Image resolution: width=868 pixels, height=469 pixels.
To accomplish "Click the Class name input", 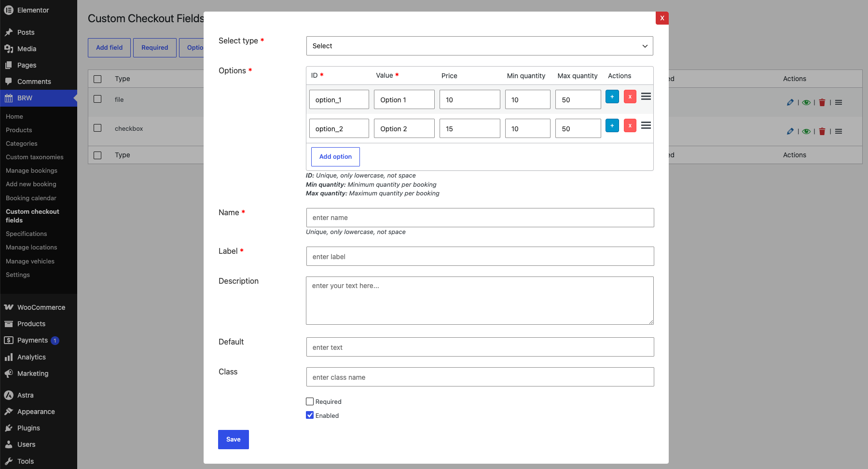I will 480,377.
